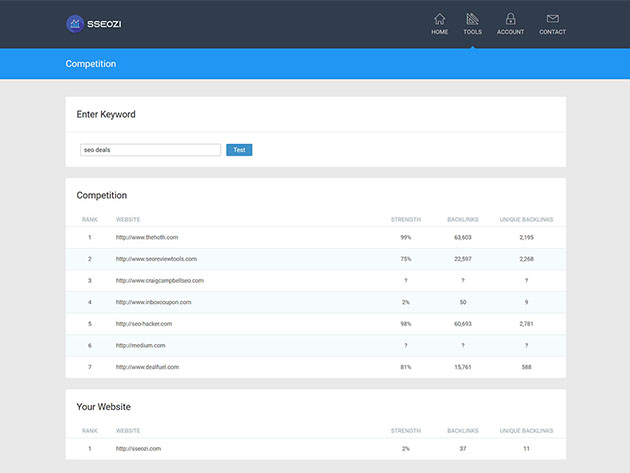Click the Test button

pos(239,150)
